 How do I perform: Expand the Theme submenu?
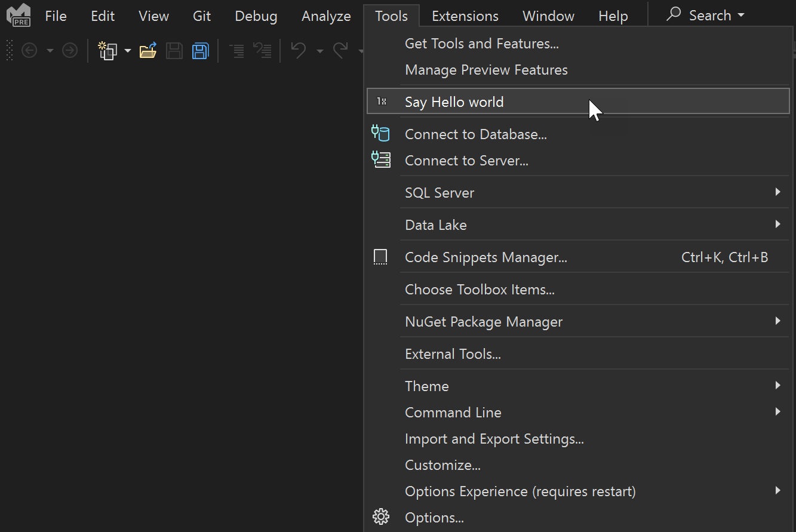(777, 385)
